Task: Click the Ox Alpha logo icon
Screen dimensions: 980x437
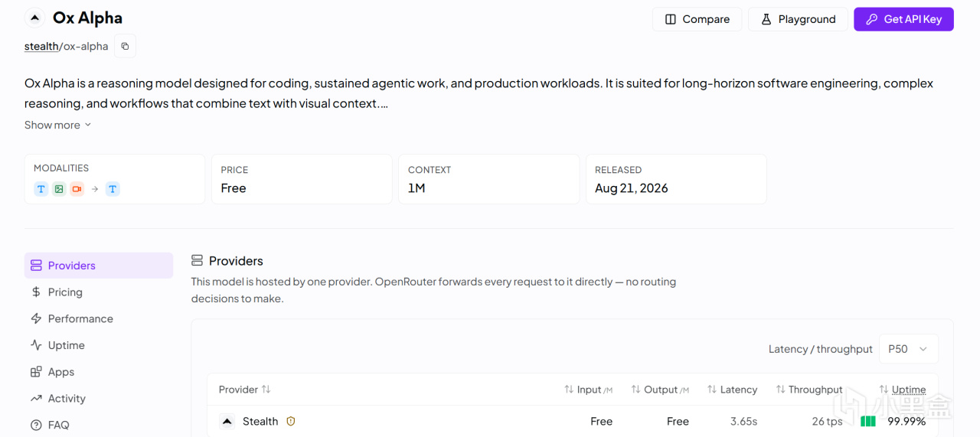Action: (34, 18)
